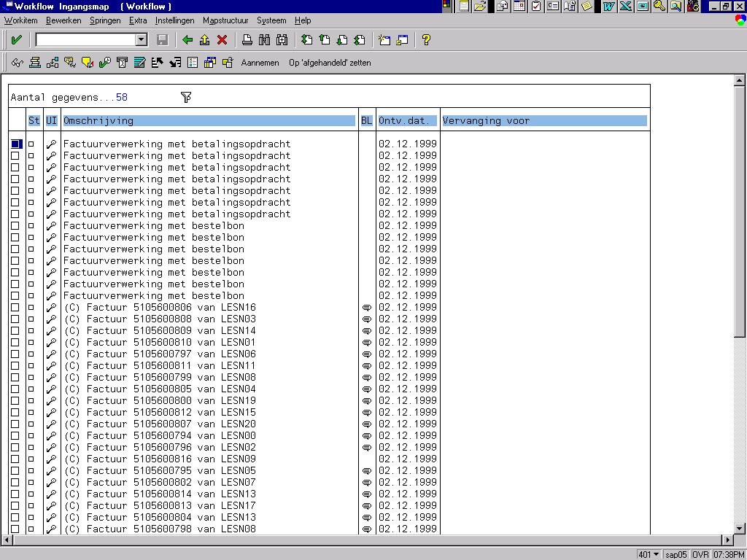Image resolution: width=747 pixels, height=560 pixels.
Task: Click the hourglass icon in the application toolbar
Action: (x=123, y=63)
